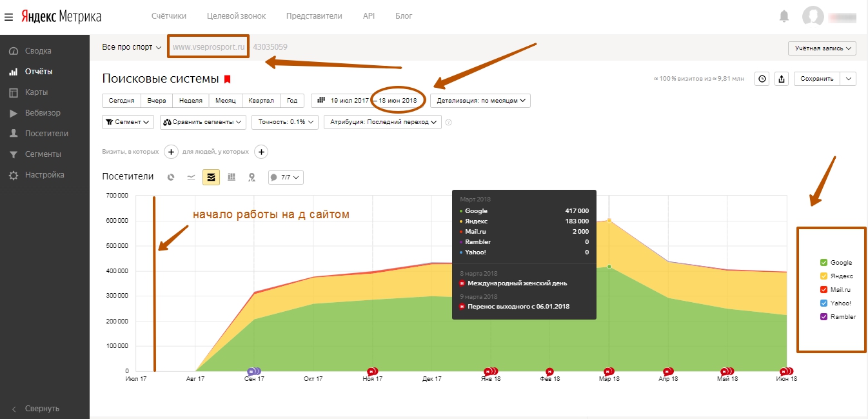868x419 pixels.
Task: Add a people condition with plus
Action: pos(261,152)
